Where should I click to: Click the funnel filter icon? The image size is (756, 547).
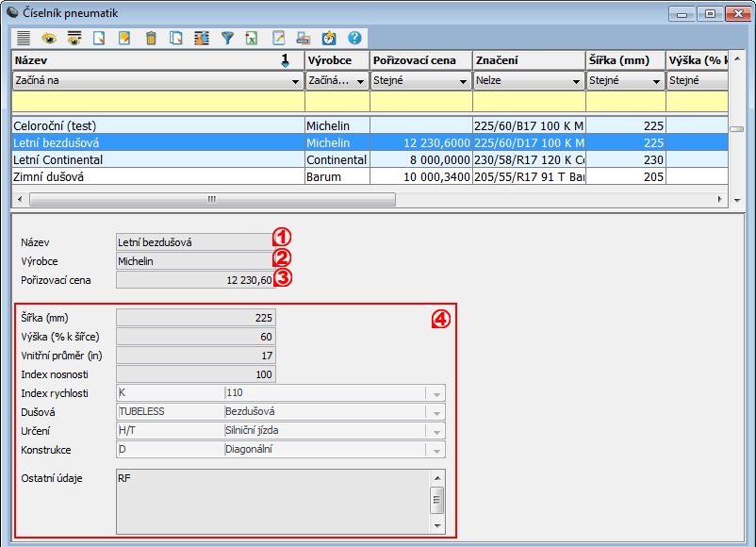click(x=227, y=39)
